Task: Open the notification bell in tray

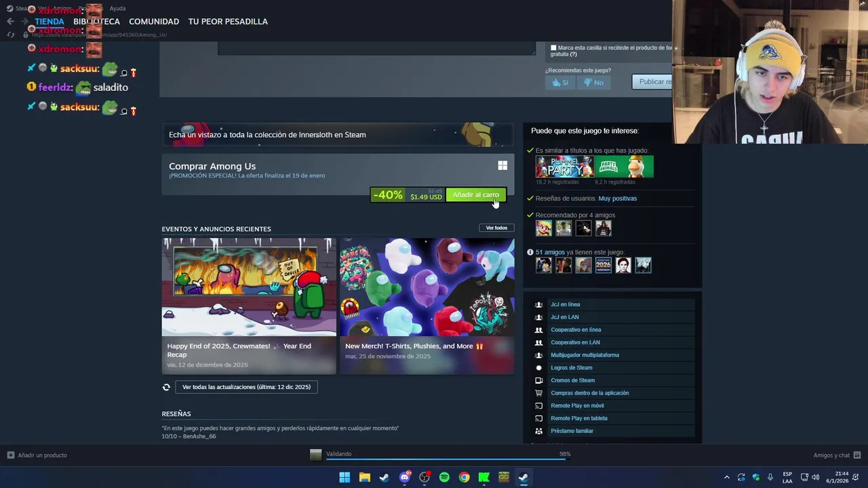Action: [857, 477]
